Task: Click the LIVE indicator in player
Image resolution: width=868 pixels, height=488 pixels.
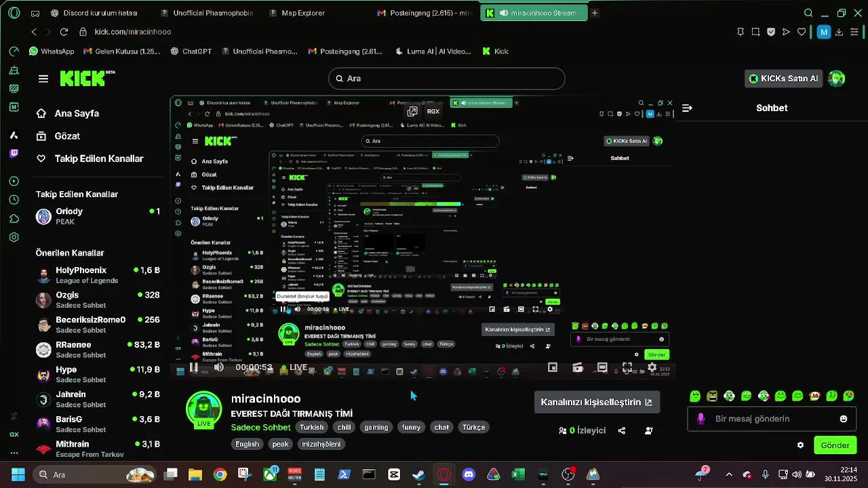Action: (294, 367)
